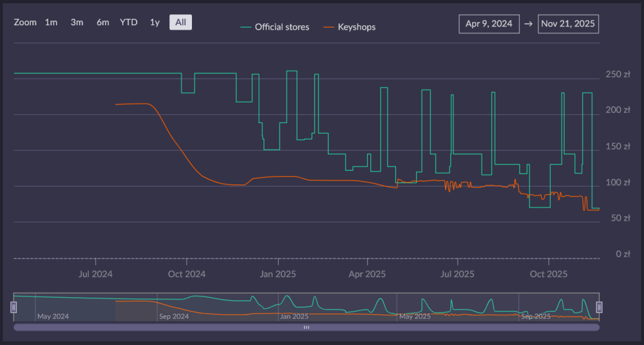This screenshot has height=345, width=644.
Task: Open the start date field Apr 9, 2024
Action: click(489, 24)
